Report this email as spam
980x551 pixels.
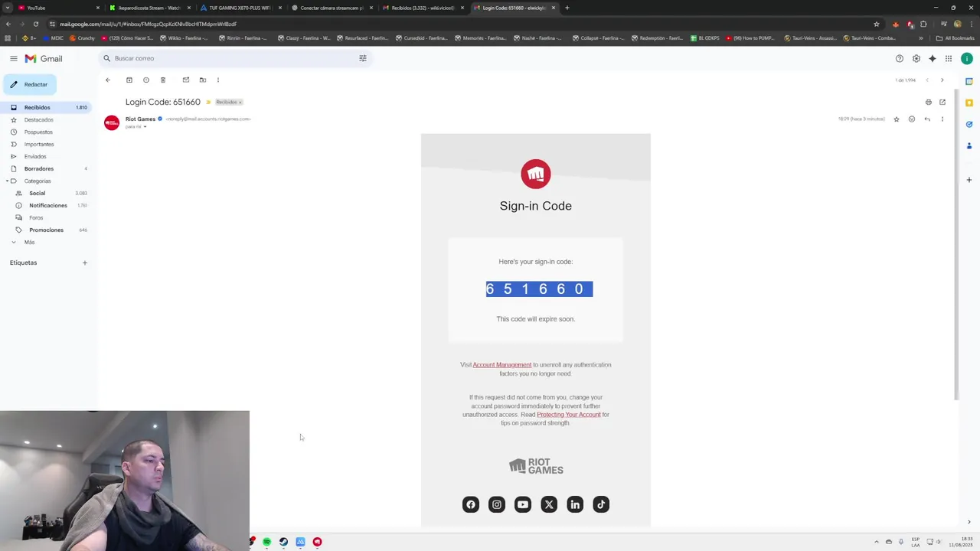point(146,80)
